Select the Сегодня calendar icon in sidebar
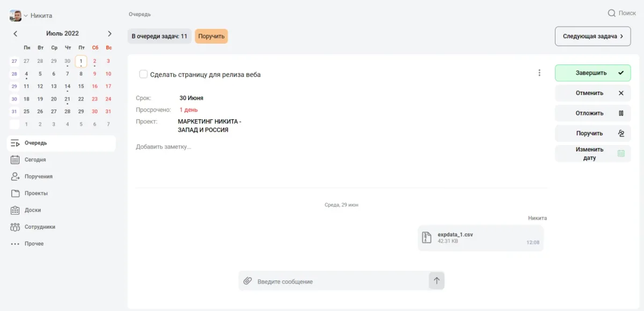This screenshot has height=311, width=644. pos(13,160)
